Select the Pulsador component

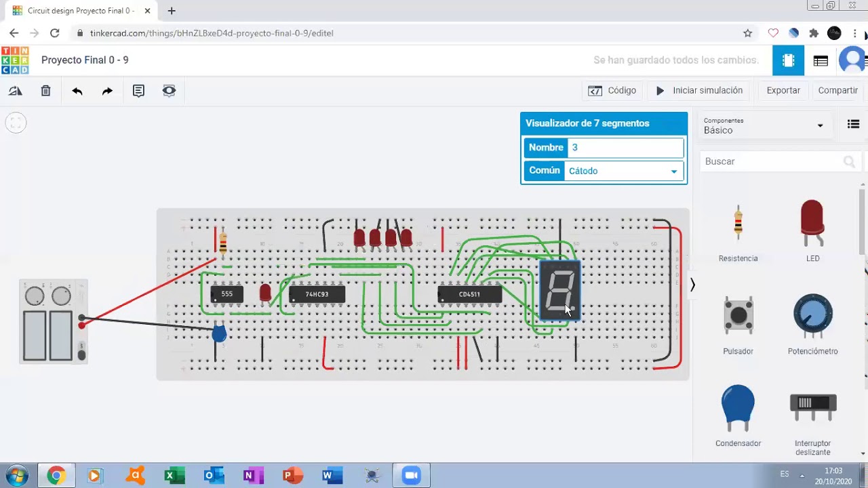[738, 323]
